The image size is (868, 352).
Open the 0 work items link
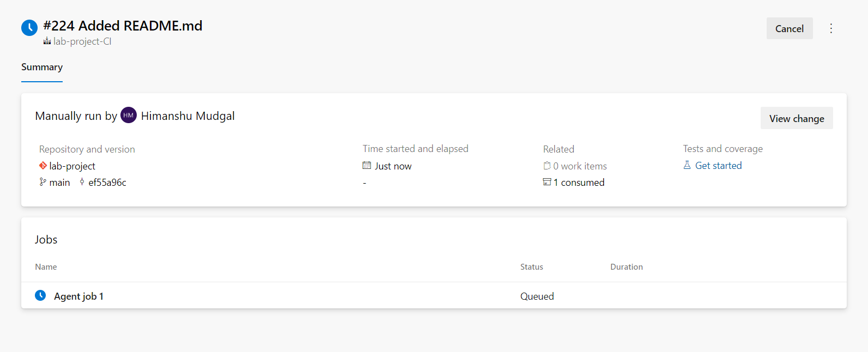coord(580,166)
